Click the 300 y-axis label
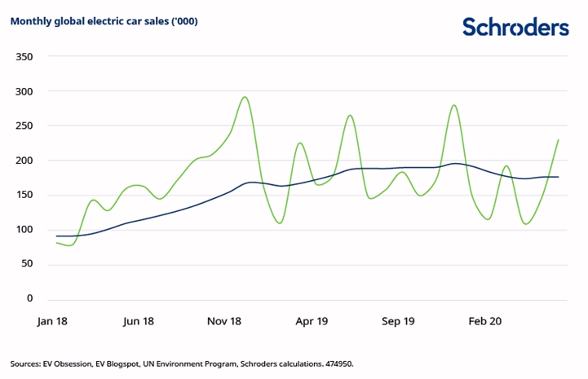The height and width of the screenshot is (379, 588). tap(24, 91)
